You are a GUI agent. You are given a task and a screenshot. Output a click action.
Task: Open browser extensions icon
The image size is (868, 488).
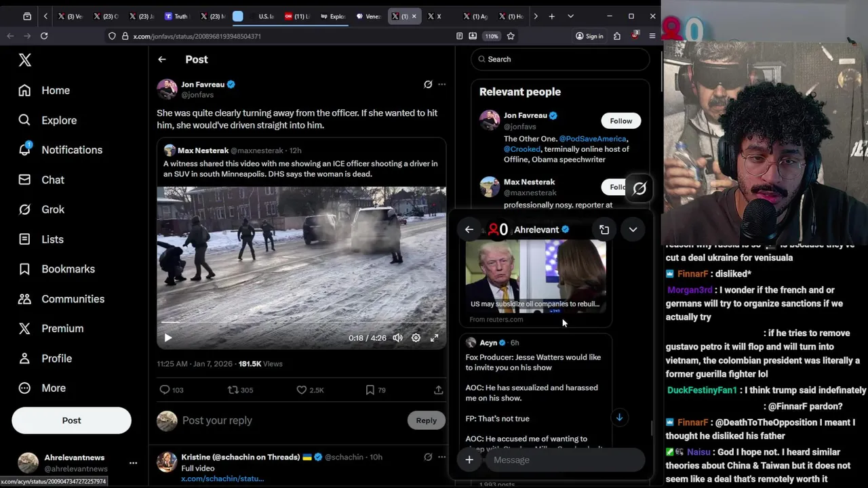616,36
